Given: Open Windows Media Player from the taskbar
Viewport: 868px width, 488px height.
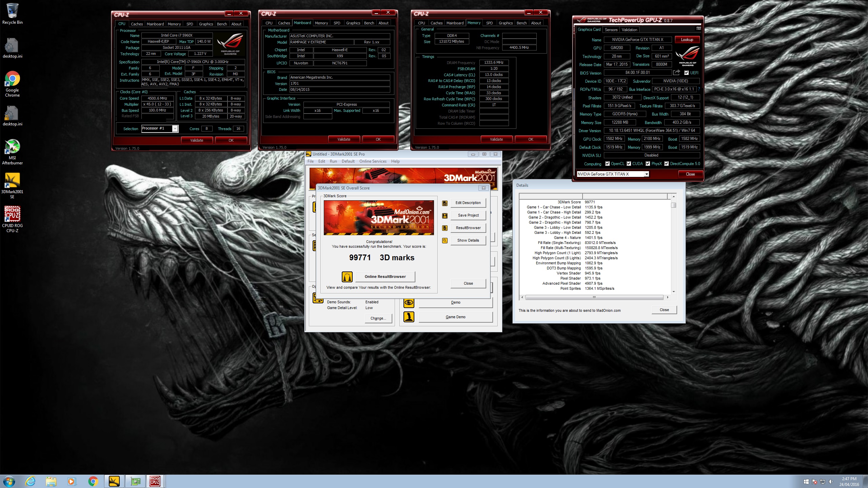Looking at the screenshot, I should 72,481.
